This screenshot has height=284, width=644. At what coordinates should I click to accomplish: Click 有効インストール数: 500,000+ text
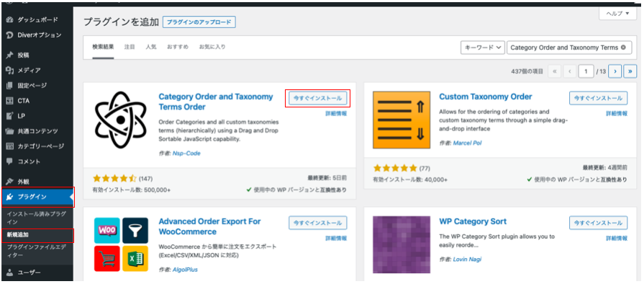(132, 190)
